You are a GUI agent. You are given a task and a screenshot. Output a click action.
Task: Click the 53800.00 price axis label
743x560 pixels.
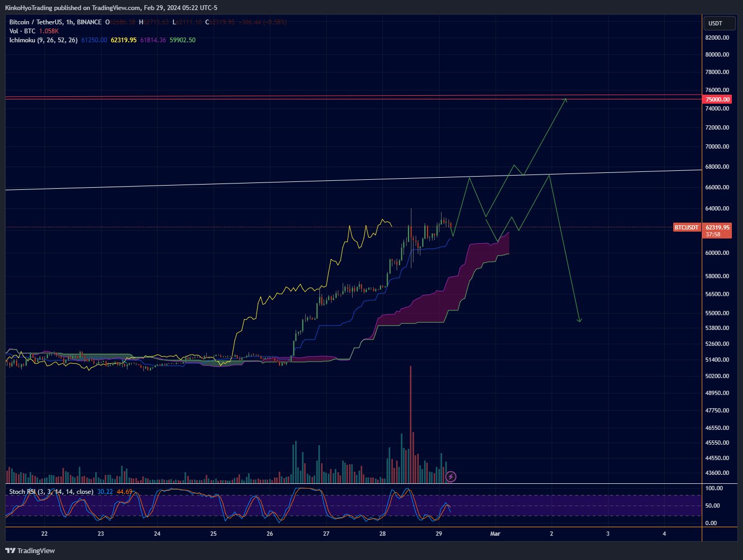[x=718, y=328]
